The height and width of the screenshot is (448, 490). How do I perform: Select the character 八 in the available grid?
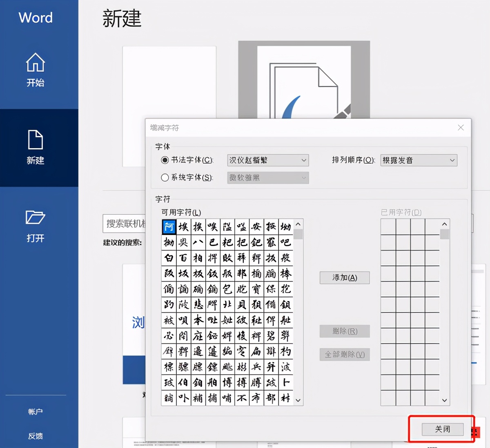[x=198, y=242]
